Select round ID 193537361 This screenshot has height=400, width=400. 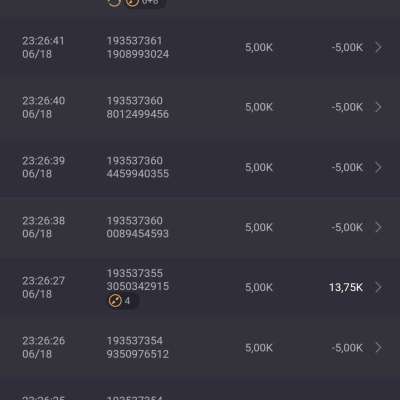tap(134, 41)
